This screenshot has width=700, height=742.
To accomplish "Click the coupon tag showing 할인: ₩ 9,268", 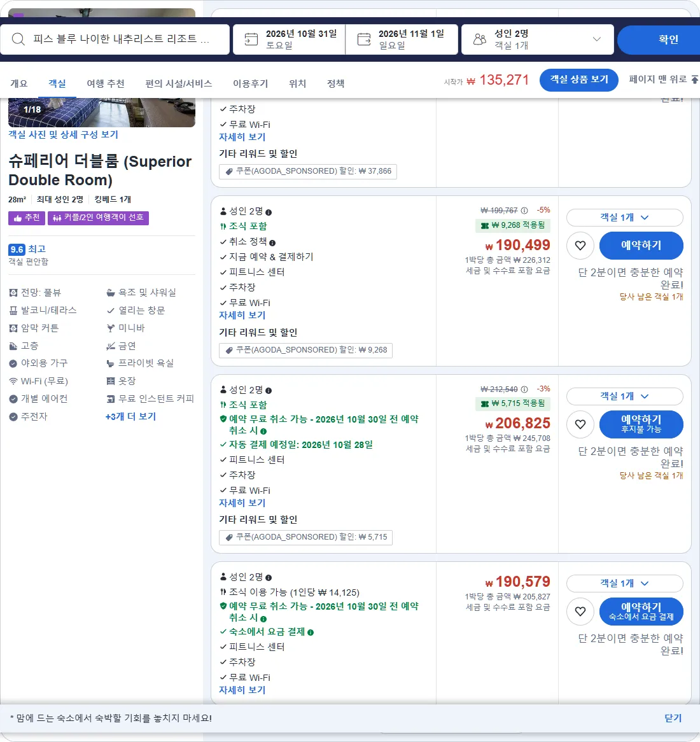I will pyautogui.click(x=305, y=350).
